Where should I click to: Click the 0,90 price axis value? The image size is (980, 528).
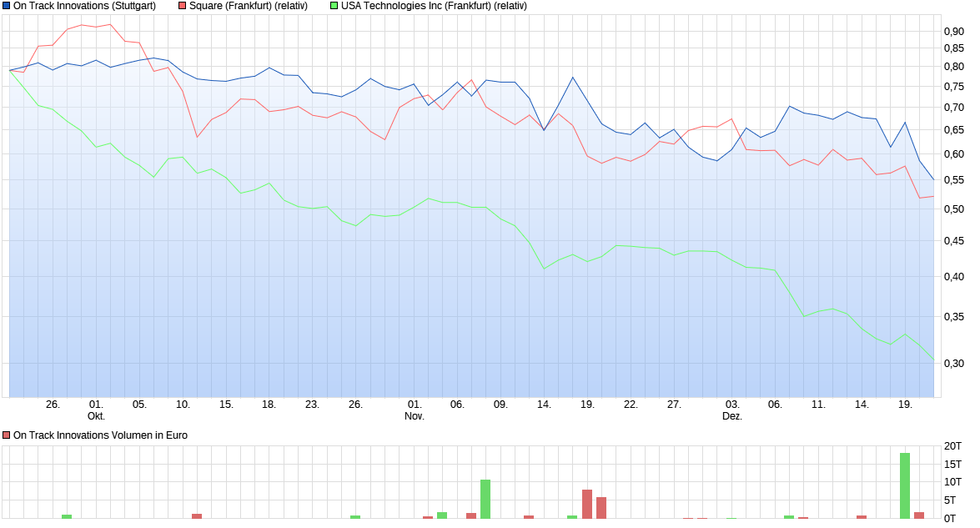(x=954, y=31)
